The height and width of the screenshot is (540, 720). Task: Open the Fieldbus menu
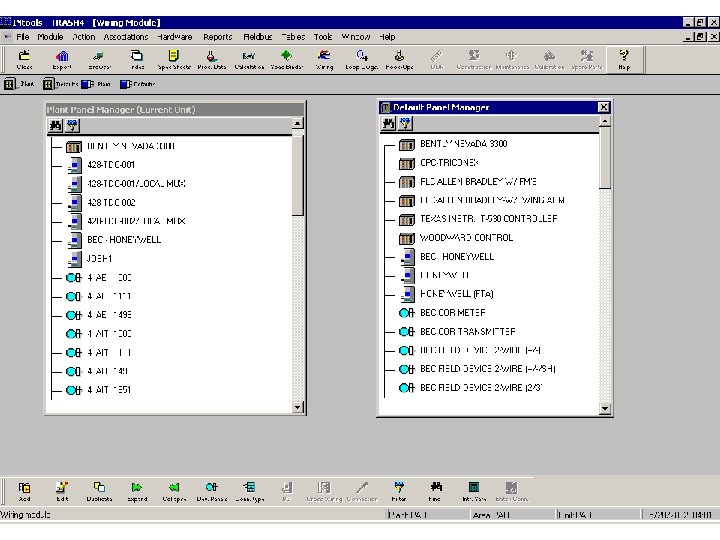pos(257,37)
